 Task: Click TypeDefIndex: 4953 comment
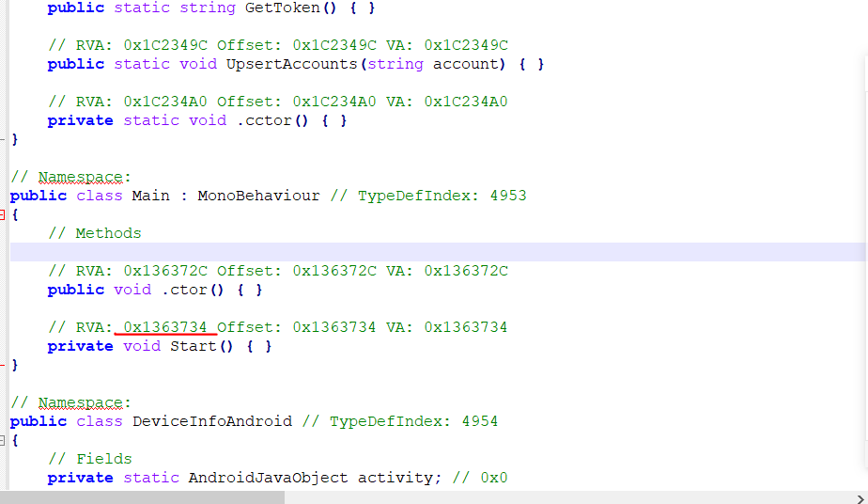click(442, 196)
